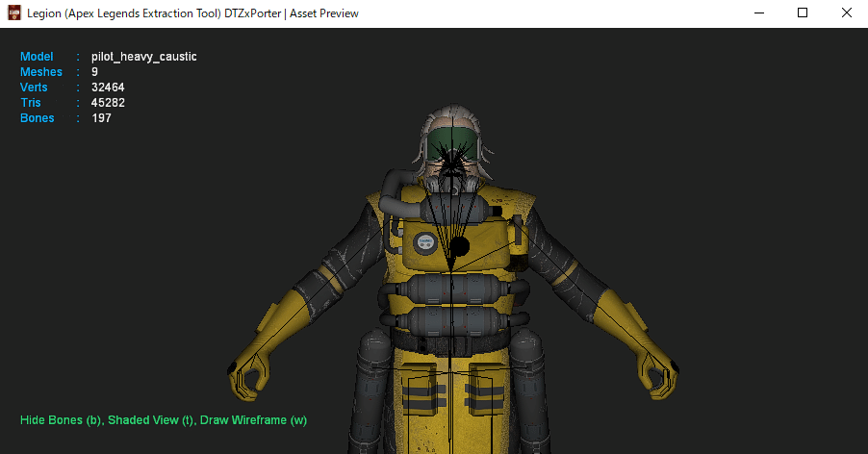Click the Tris value 45282
Screen dimensions: 868x454
click(x=108, y=103)
